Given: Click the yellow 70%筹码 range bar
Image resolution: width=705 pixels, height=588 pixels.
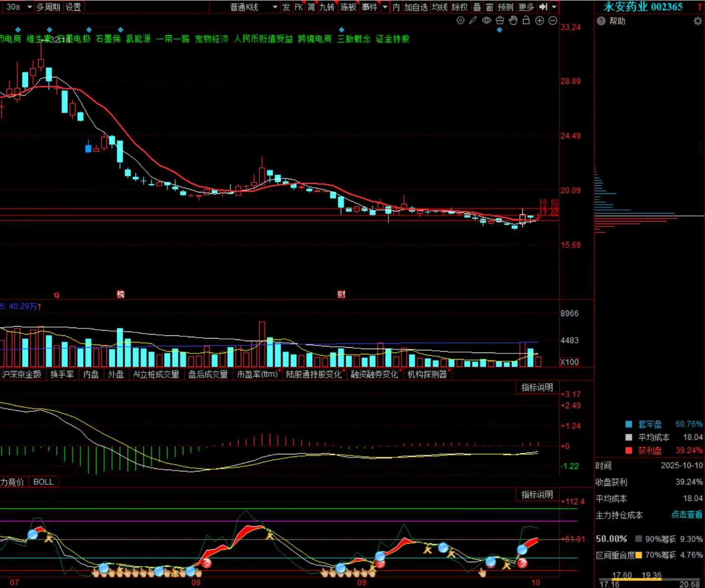Looking at the screenshot, I should 638,579.
